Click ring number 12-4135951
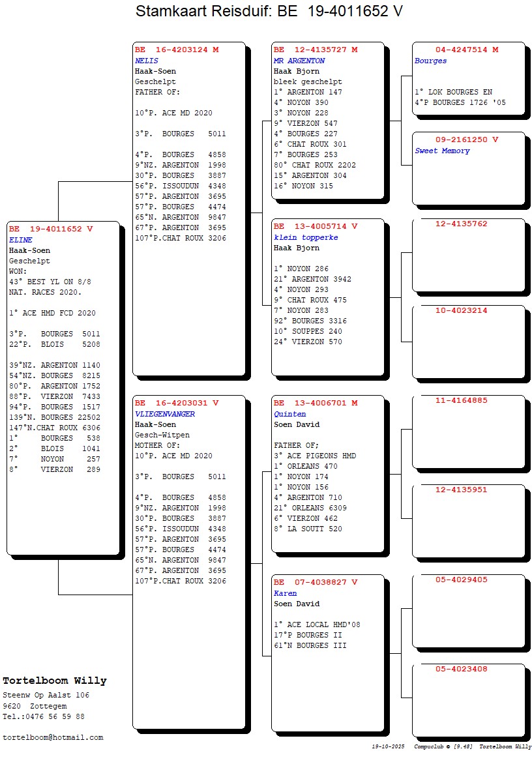532x764 pixels. click(461, 490)
